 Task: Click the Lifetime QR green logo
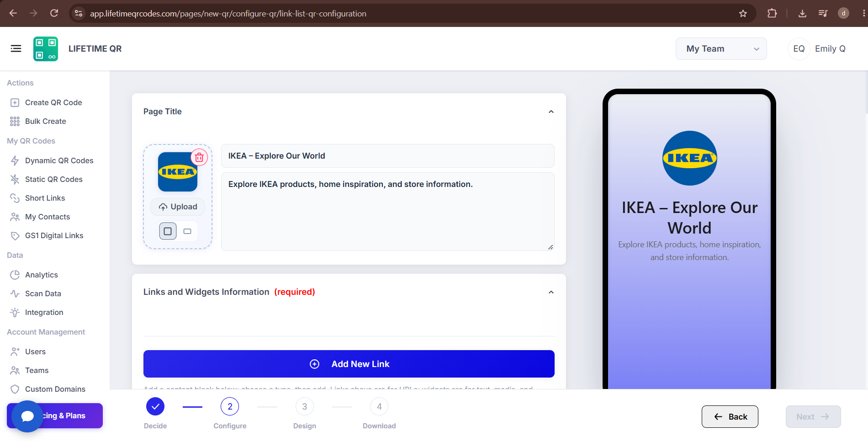point(46,48)
